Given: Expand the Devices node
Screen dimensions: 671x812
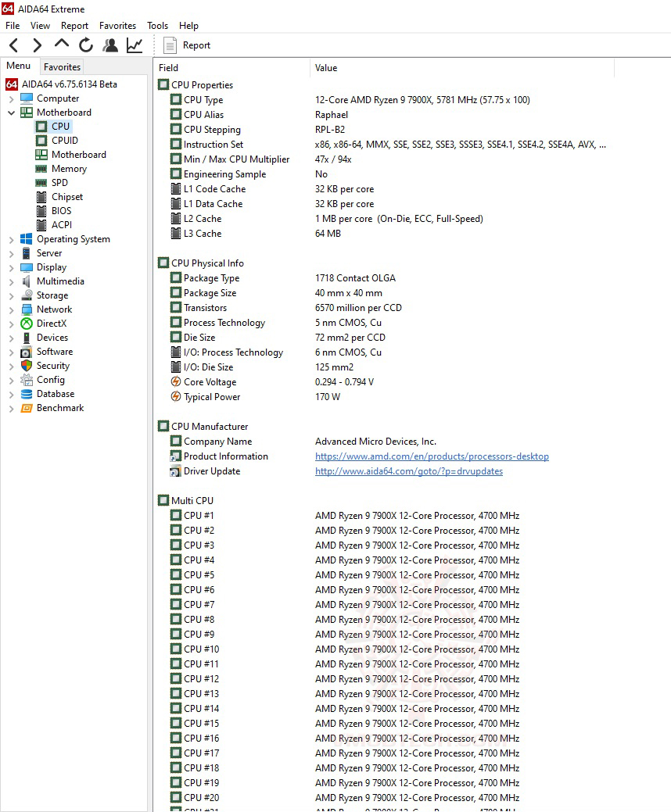Looking at the screenshot, I should tap(12, 338).
